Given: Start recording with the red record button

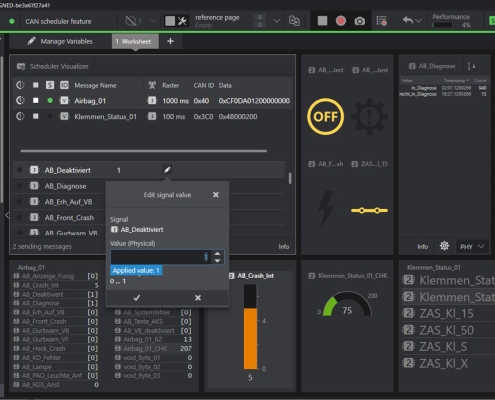Looking at the screenshot, I should [340, 21].
